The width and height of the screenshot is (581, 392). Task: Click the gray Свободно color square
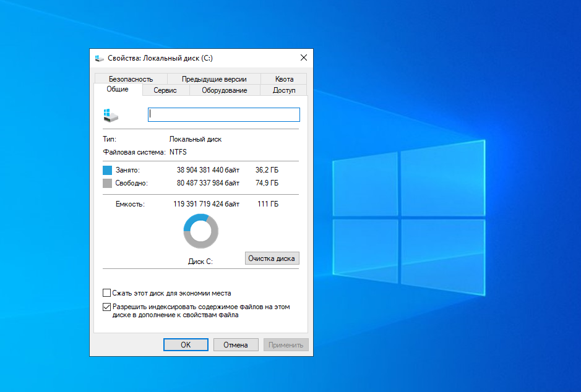coord(107,183)
